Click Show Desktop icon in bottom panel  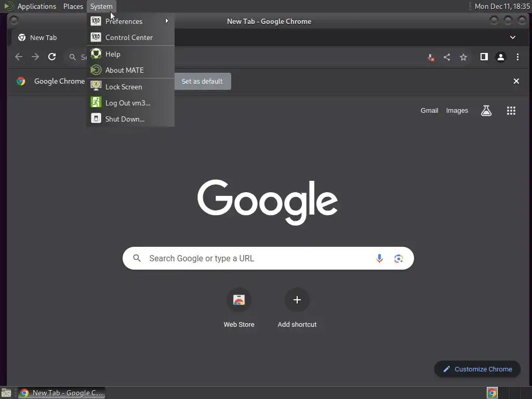(6, 393)
